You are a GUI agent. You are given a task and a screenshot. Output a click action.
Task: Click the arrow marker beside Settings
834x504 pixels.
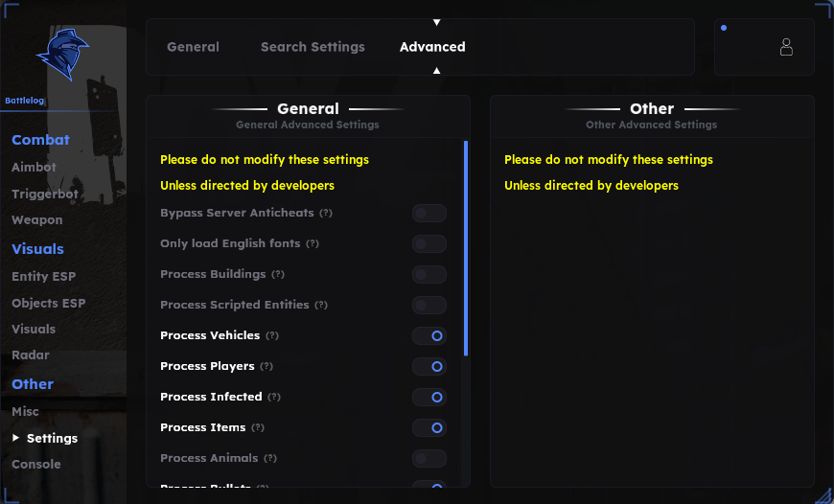point(16,438)
